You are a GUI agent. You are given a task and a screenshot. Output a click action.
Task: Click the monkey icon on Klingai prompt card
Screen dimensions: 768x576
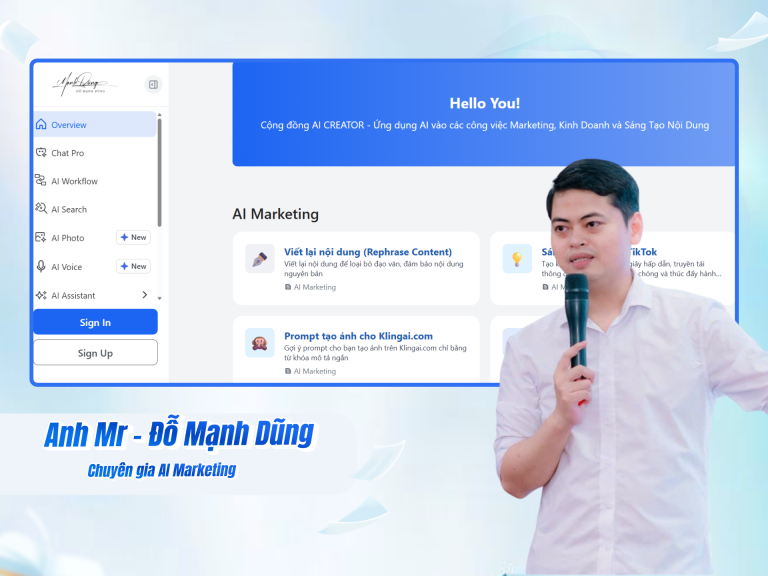click(x=260, y=343)
